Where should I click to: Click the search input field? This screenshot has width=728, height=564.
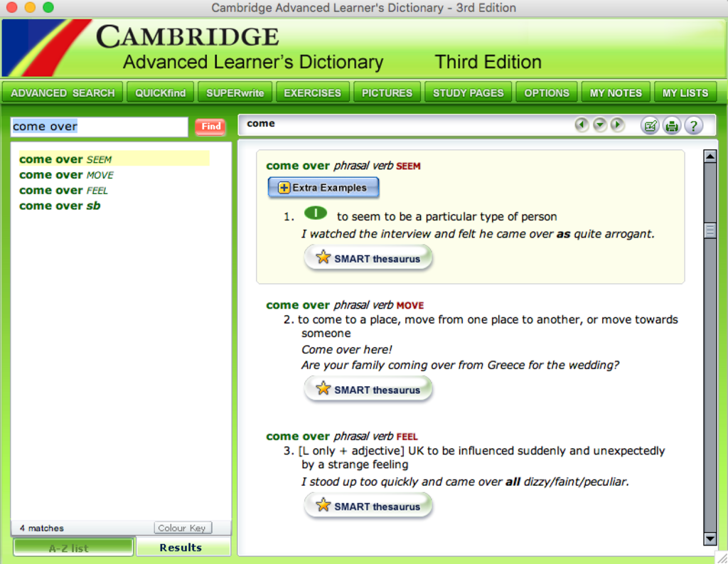pyautogui.click(x=99, y=127)
